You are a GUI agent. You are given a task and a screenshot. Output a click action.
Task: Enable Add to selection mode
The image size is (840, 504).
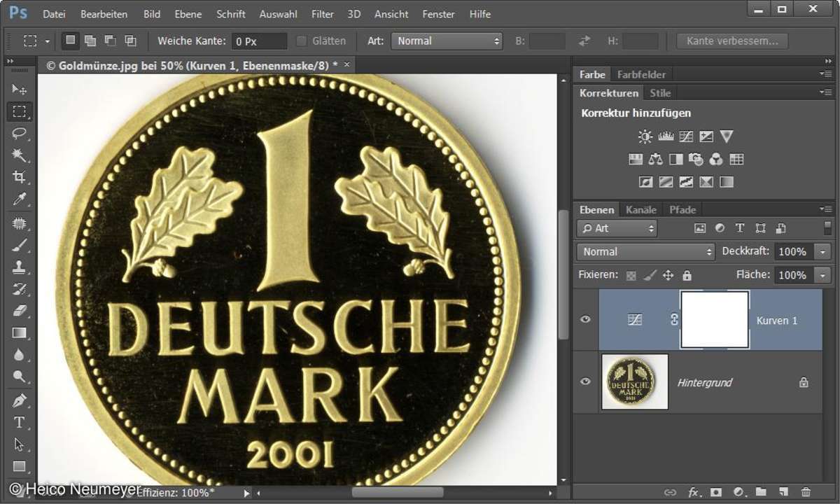coord(90,41)
